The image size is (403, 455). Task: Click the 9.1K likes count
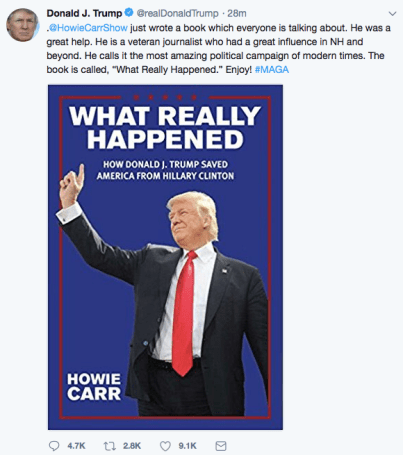click(187, 446)
